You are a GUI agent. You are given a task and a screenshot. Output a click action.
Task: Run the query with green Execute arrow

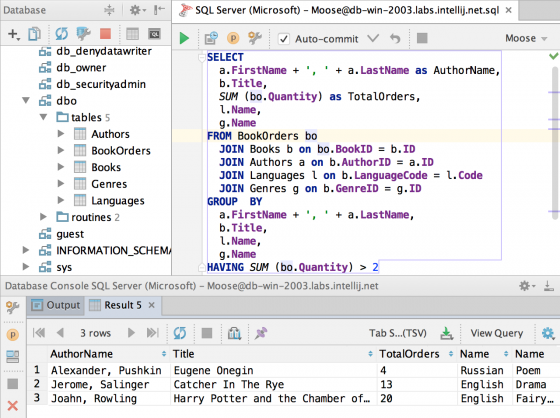tap(184, 38)
